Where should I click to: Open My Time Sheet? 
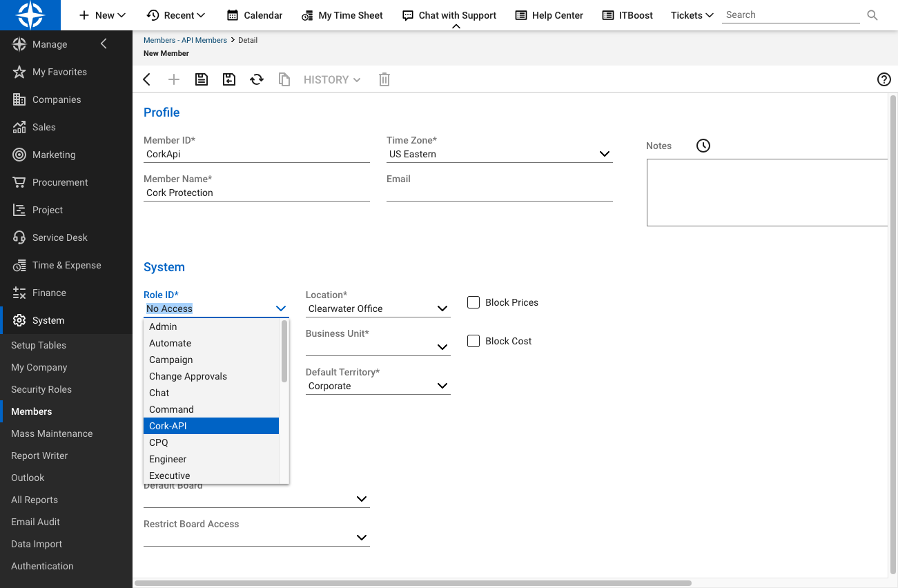[x=342, y=15]
